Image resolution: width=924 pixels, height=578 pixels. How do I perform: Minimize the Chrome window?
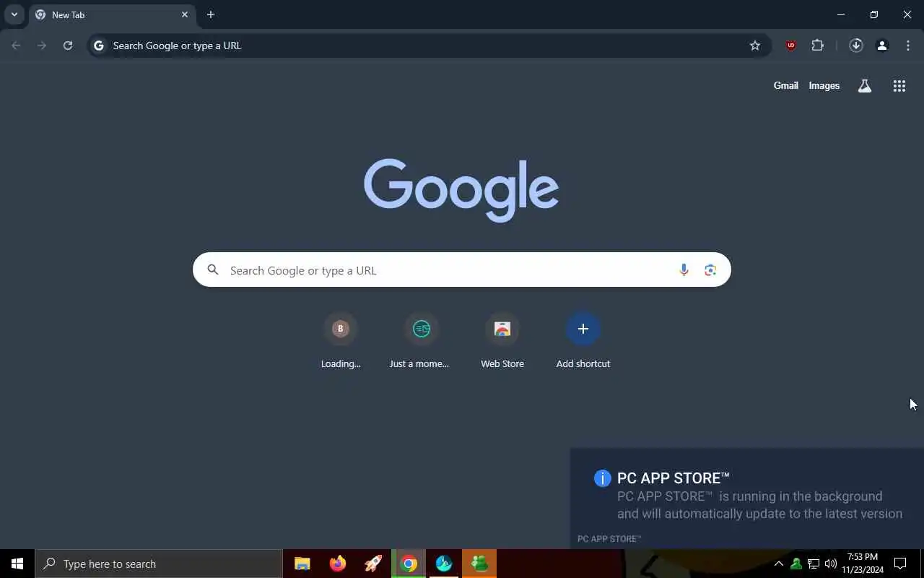(x=841, y=14)
